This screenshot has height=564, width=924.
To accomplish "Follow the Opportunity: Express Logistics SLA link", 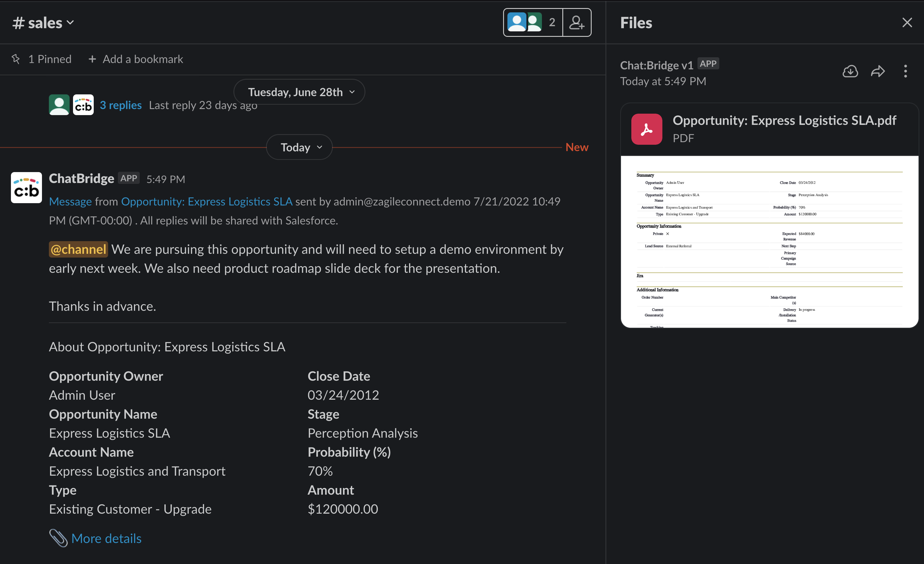I will click(x=207, y=201).
